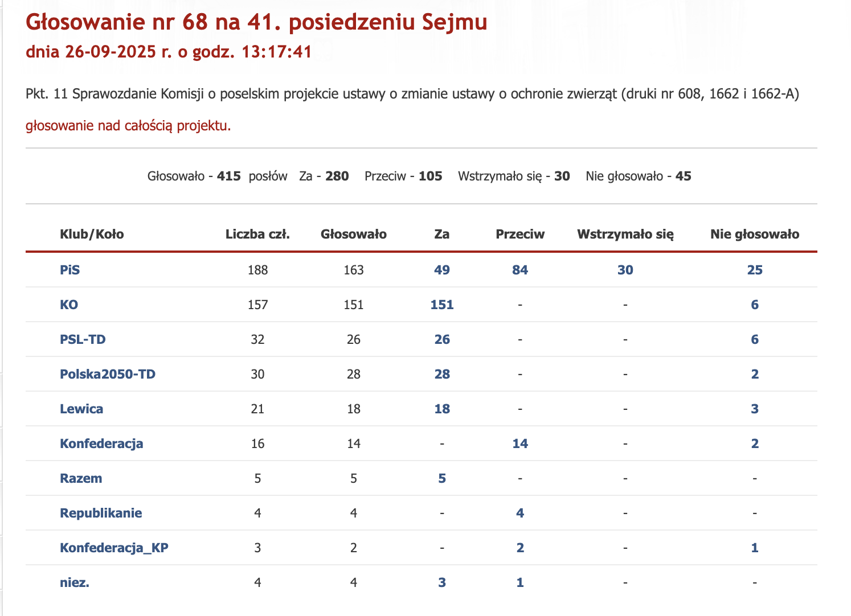View the 6 PSL-TD non-voters
This screenshot has height=616, width=851.
(755, 339)
